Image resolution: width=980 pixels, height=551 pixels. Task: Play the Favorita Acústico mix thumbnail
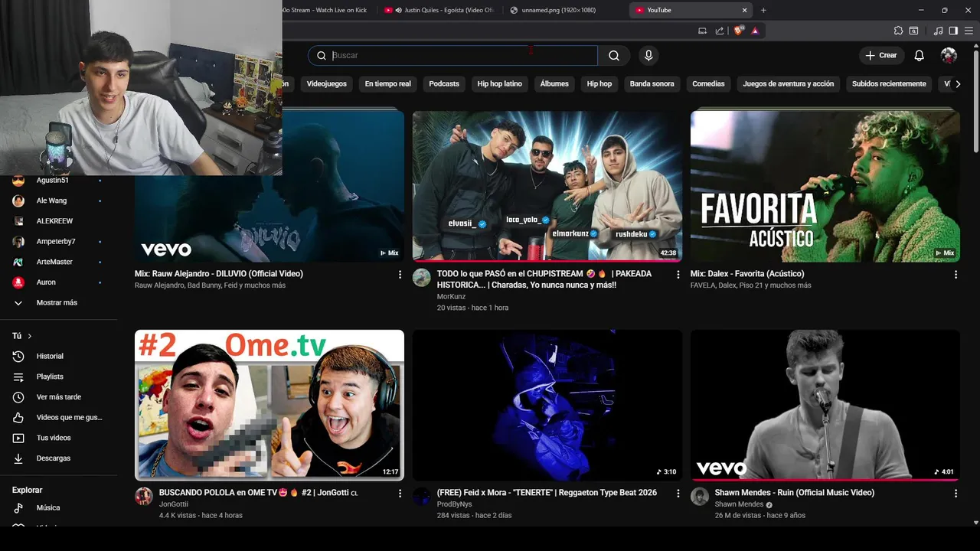(825, 186)
